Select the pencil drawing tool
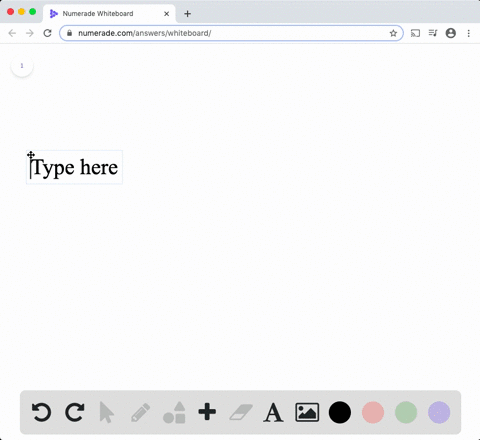The height and width of the screenshot is (440, 480). 140,412
